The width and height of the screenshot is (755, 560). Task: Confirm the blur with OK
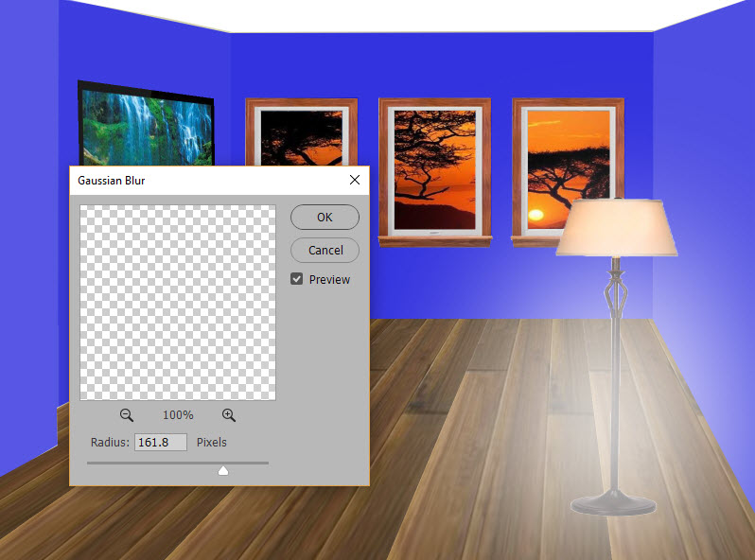[x=325, y=217]
